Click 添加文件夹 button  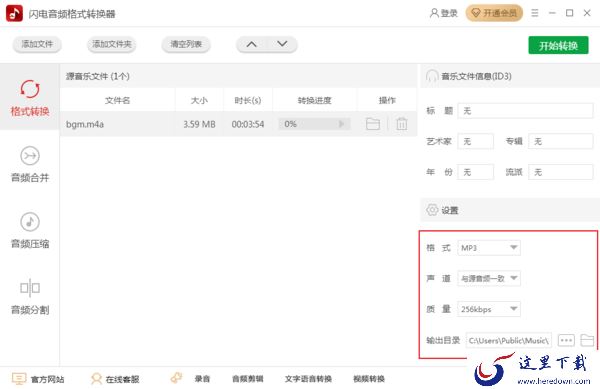click(112, 44)
